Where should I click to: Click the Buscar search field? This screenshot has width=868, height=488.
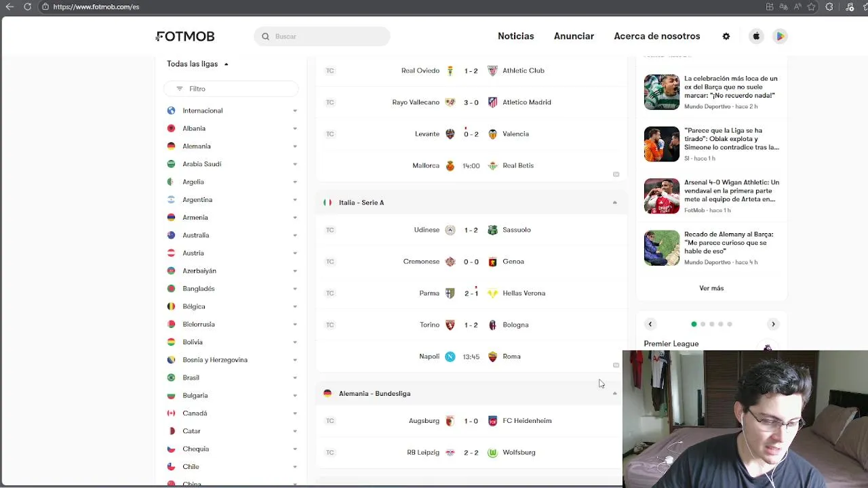[322, 37]
